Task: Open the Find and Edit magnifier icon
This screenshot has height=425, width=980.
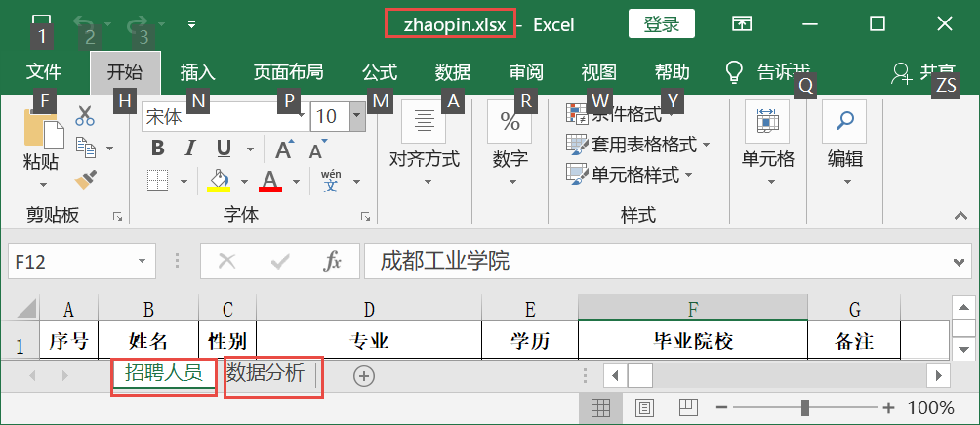Action: tap(844, 121)
